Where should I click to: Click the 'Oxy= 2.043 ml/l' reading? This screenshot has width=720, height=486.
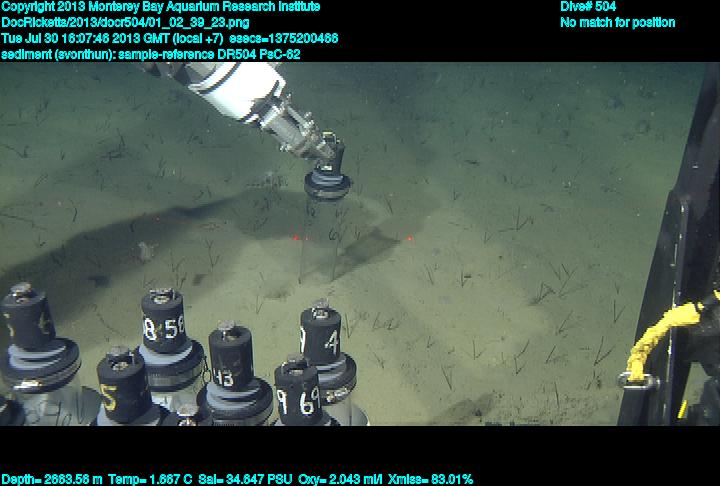point(340,479)
